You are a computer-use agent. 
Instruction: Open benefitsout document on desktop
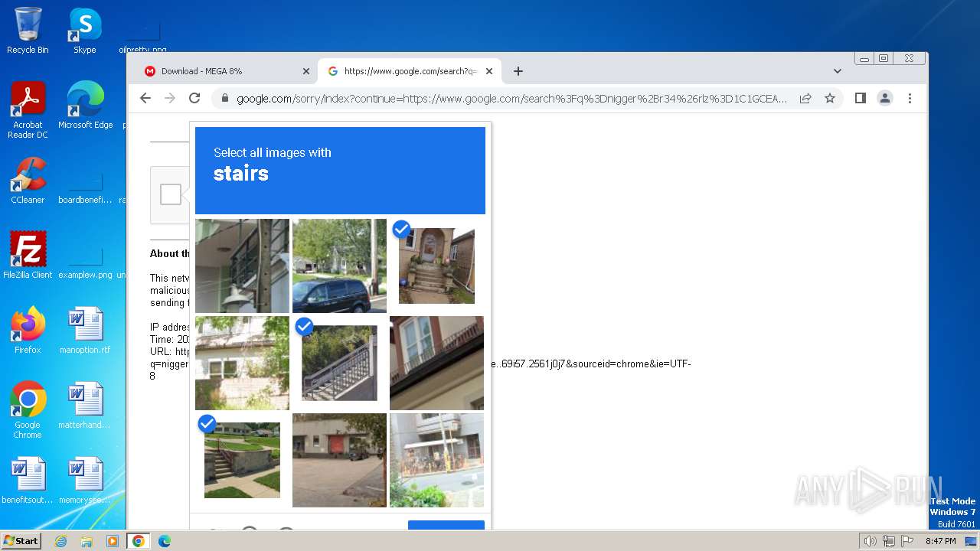pos(28,481)
